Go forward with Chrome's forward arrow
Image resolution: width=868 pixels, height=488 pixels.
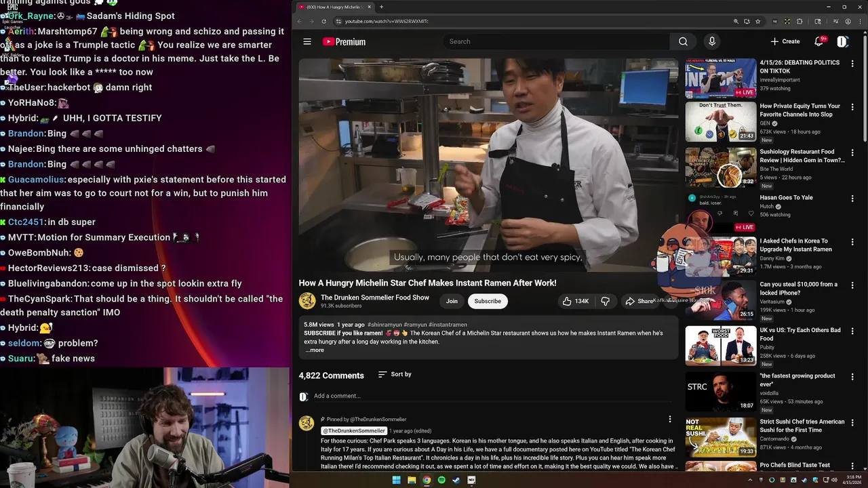pos(312,21)
